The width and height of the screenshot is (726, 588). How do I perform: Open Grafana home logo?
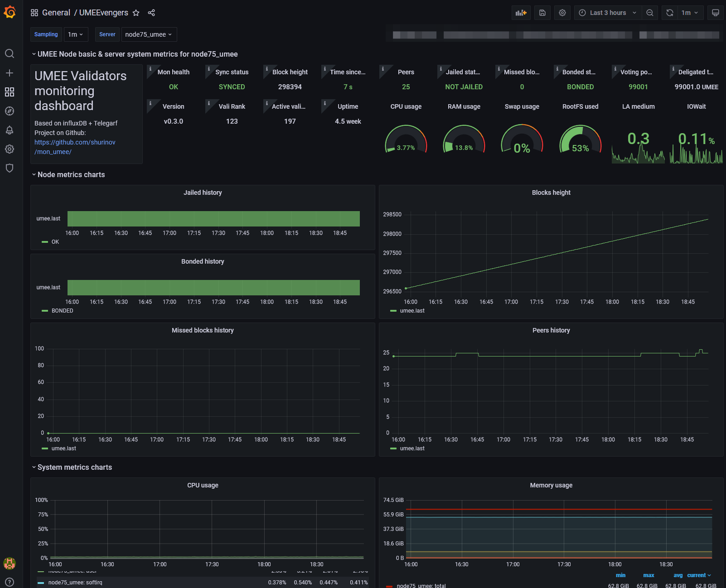[x=10, y=12]
